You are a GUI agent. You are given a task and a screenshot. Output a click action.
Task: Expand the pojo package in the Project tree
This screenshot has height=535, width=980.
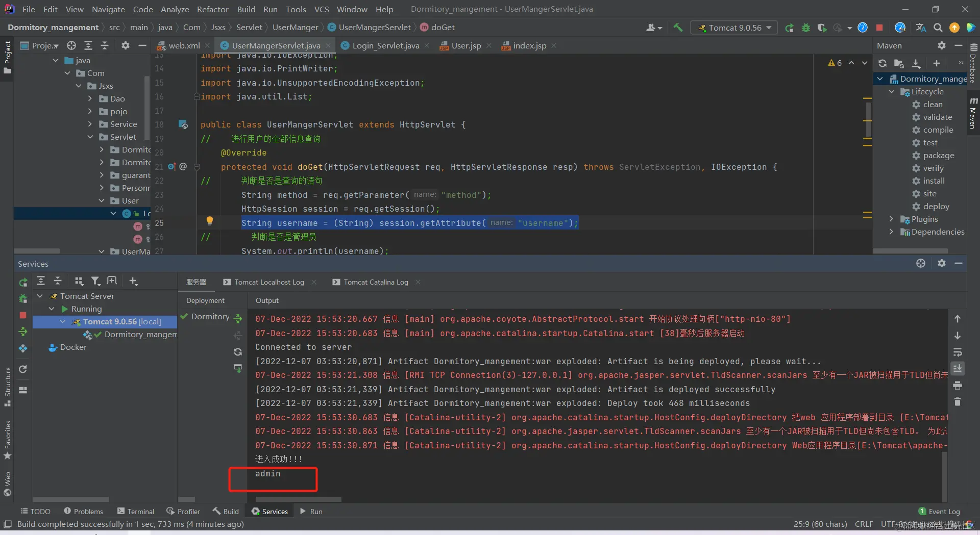pyautogui.click(x=90, y=111)
